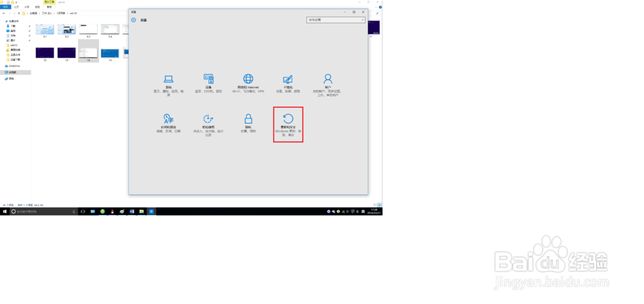
Task: Select 网络 in Explorer sidebar
Action: click(x=10, y=79)
